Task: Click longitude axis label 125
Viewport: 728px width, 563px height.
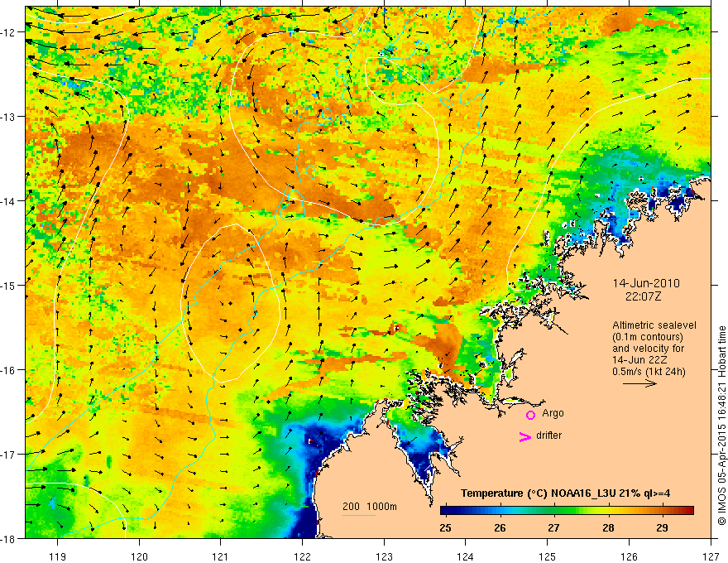Action: coord(548,557)
